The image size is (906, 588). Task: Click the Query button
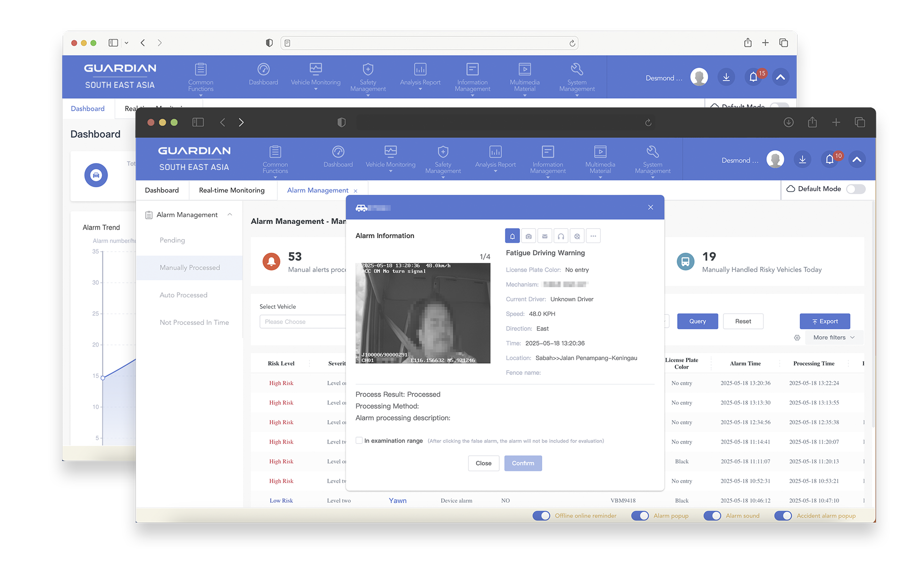tap(697, 322)
